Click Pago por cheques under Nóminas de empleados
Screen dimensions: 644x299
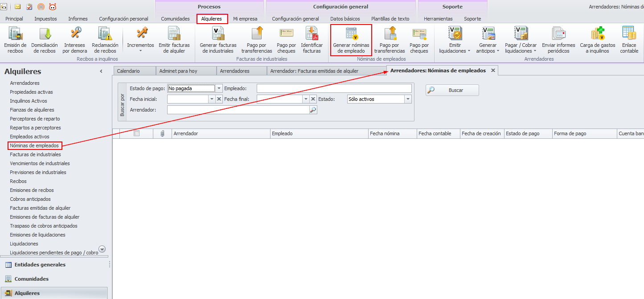(x=419, y=40)
